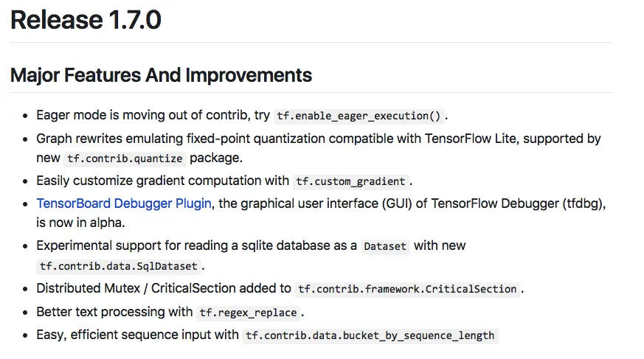This screenshot has width=644, height=359.
Task: Click the 'Better text processing with' text
Action: click(114, 312)
